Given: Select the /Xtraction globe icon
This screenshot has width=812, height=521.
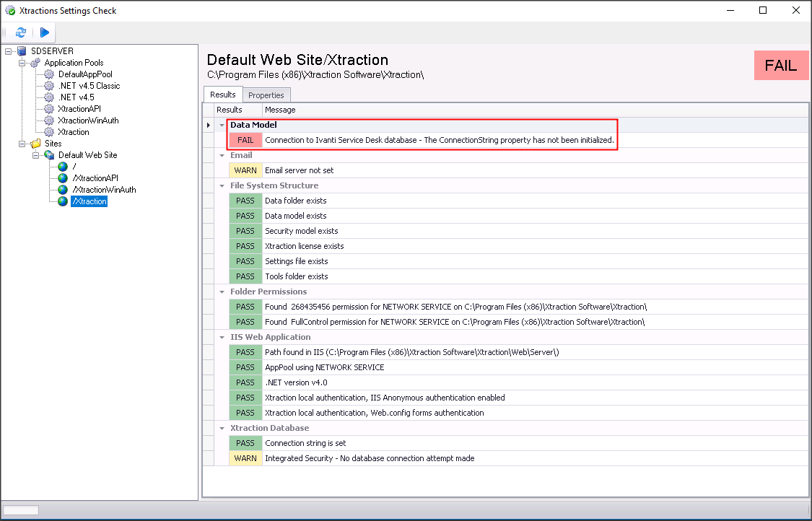Looking at the screenshot, I should pos(62,201).
